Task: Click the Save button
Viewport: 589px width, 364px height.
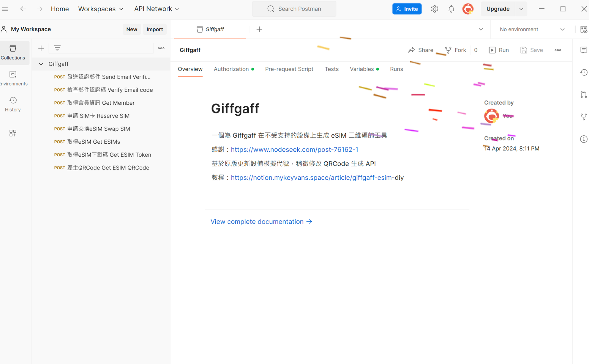Action: (532, 50)
